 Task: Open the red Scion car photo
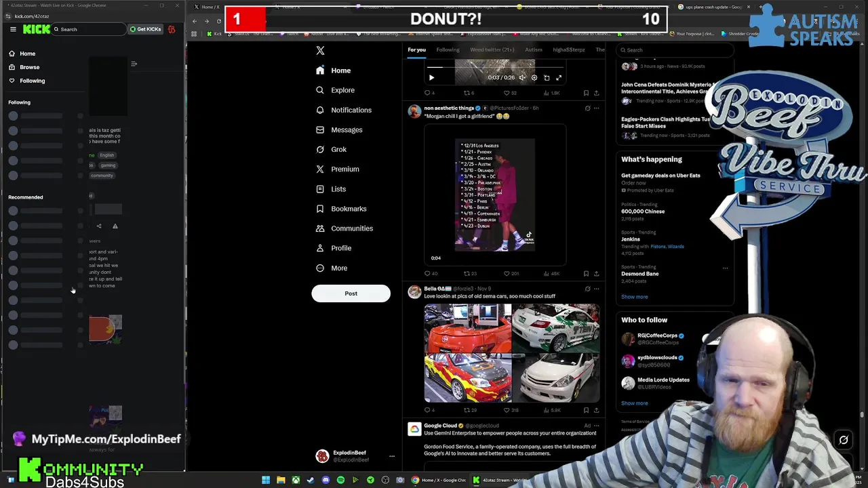tap(468, 329)
